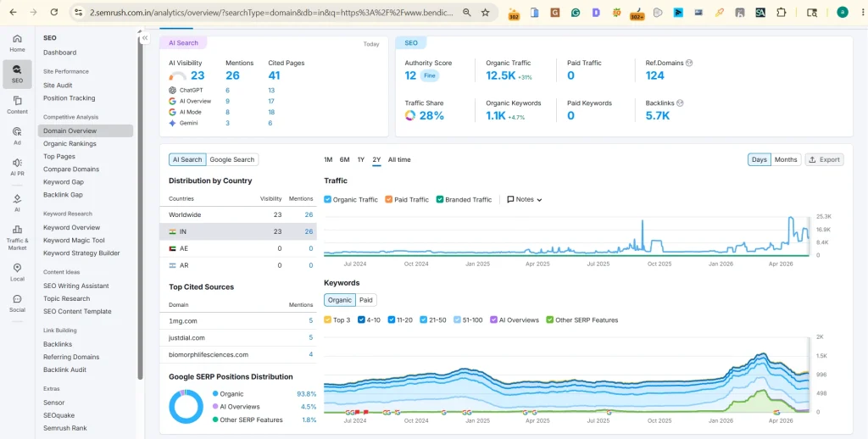Viewport: 868px width, 439px height.
Task: Select the AE country row
Action: [x=238, y=248]
